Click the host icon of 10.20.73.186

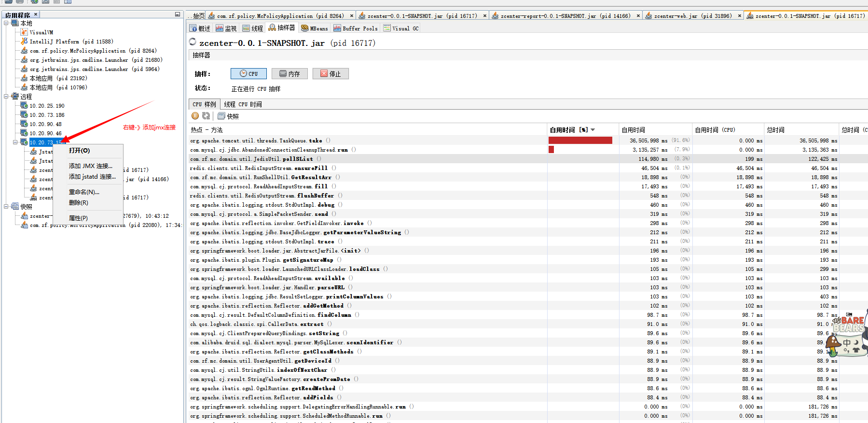pyautogui.click(x=24, y=115)
